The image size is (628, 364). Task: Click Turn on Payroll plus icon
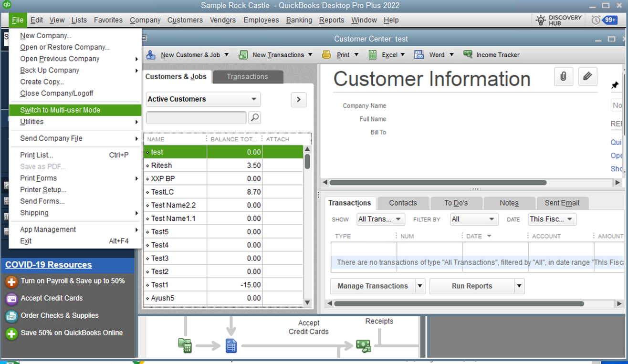[x=11, y=281]
